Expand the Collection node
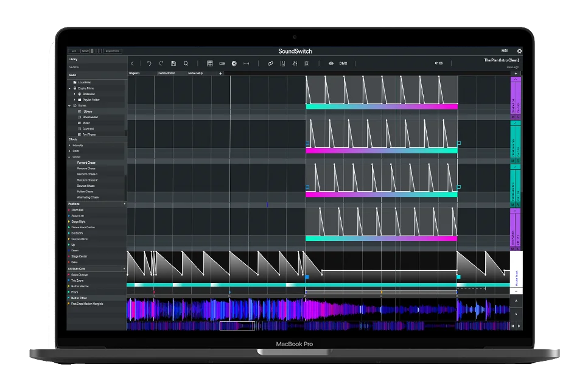 75,94
